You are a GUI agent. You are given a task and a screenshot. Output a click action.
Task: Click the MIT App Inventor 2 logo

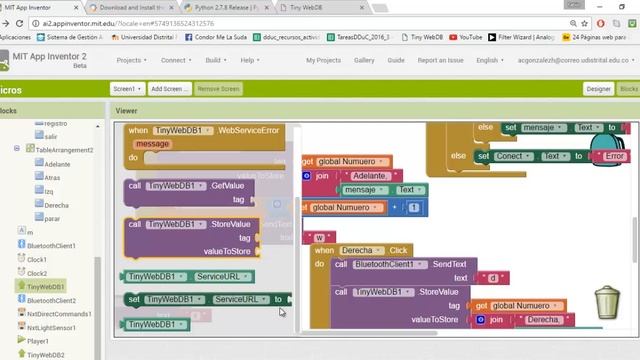(x=43, y=60)
